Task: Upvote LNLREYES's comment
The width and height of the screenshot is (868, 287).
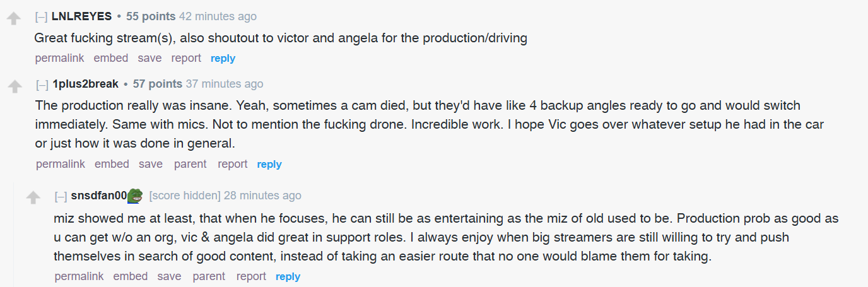Action: click(x=13, y=19)
